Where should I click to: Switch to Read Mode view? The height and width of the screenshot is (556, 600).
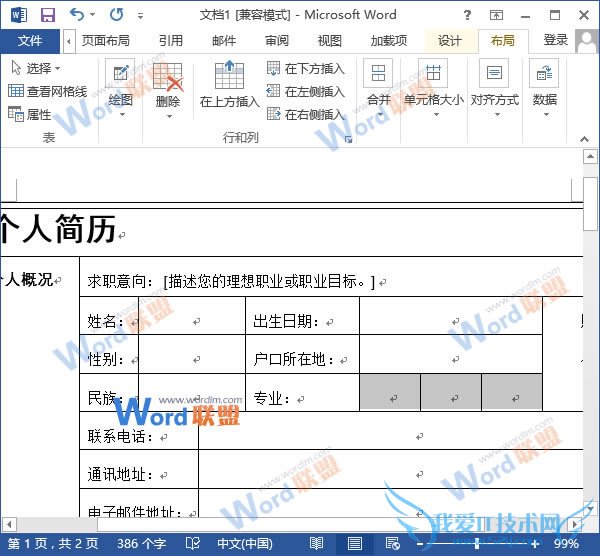[316, 544]
